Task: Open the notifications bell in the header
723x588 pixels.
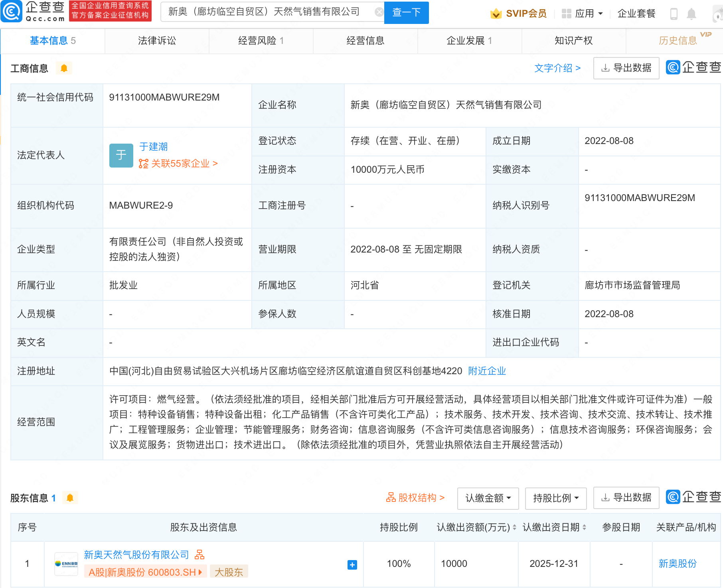Action: [x=691, y=14]
